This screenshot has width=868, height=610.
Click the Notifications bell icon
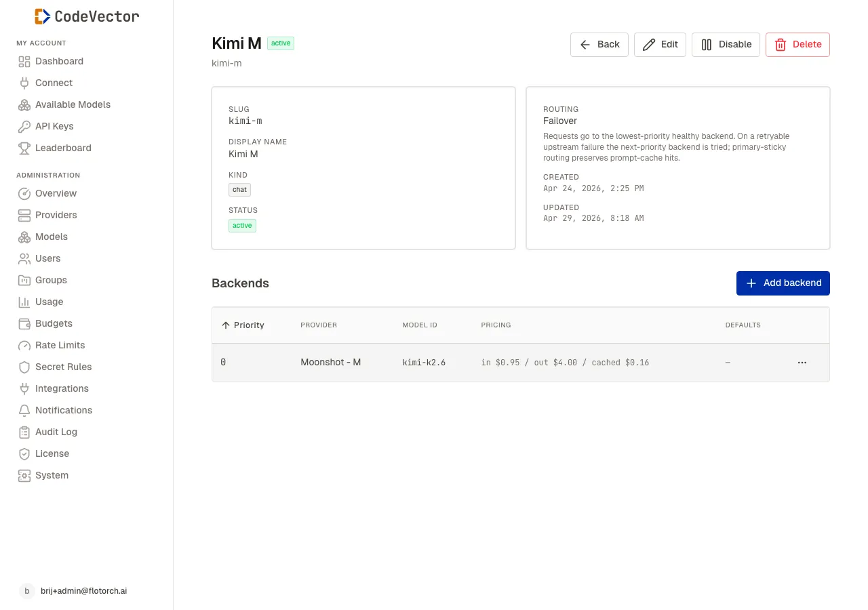(x=24, y=410)
